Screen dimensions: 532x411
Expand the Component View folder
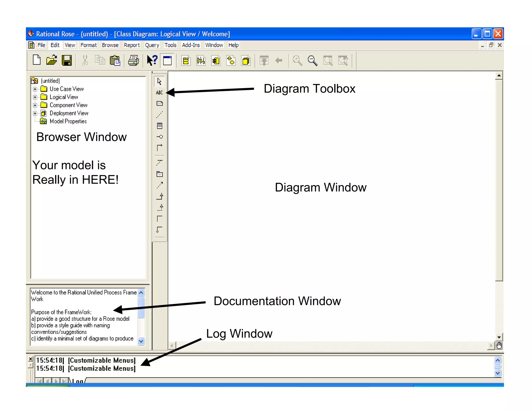(x=35, y=105)
